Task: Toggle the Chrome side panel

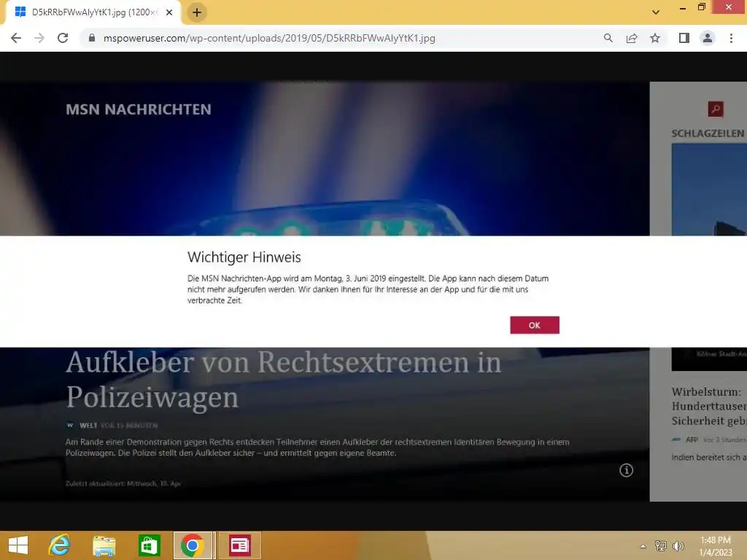Action: pyautogui.click(x=684, y=38)
